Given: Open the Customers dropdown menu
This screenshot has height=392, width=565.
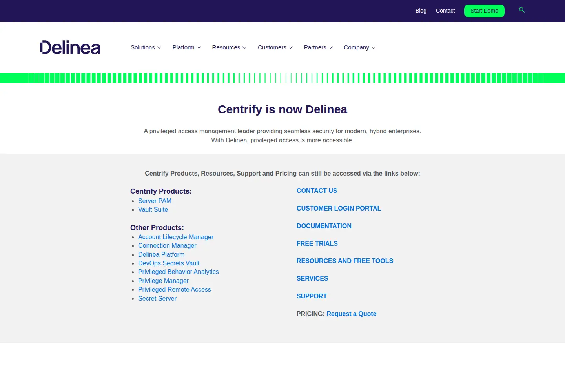Looking at the screenshot, I should coord(275,47).
